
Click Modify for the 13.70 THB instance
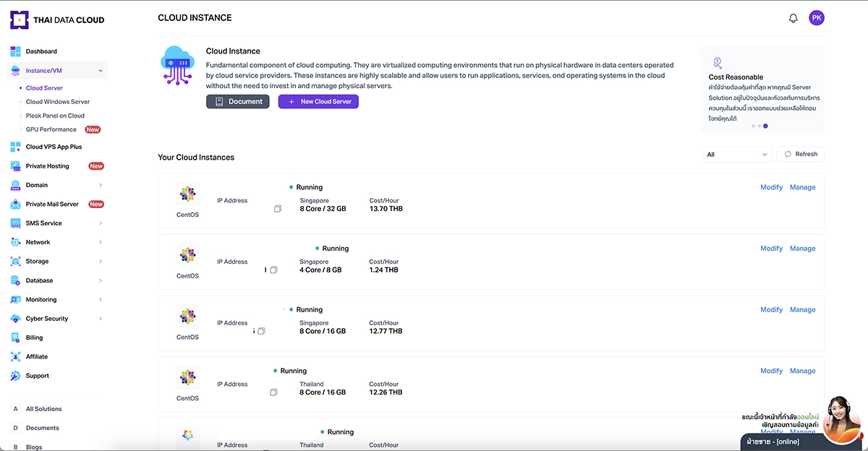pos(771,187)
